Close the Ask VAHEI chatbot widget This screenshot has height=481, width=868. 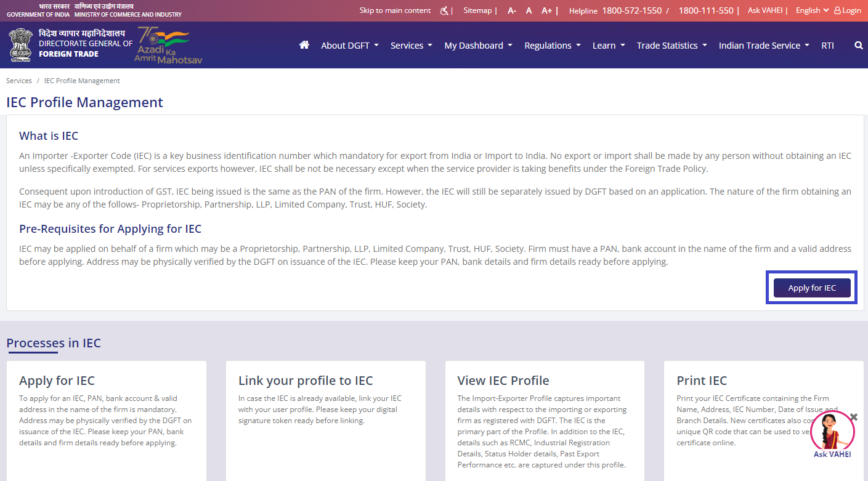[853, 417]
